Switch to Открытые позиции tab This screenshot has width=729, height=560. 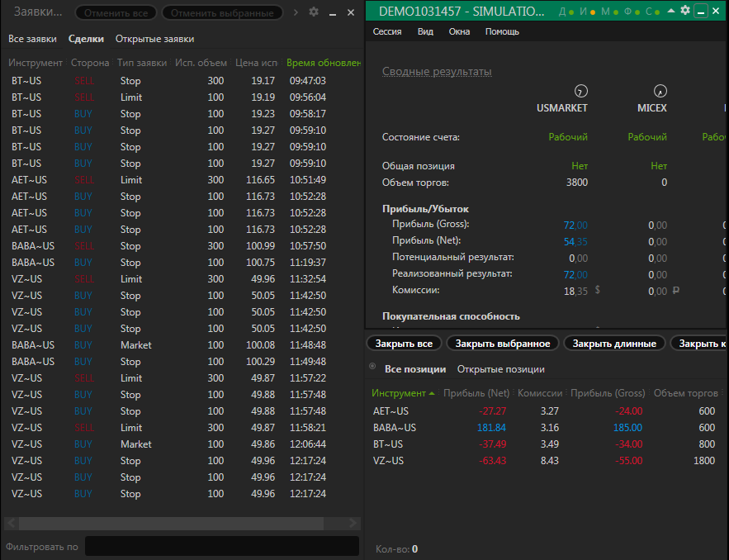coord(500,369)
